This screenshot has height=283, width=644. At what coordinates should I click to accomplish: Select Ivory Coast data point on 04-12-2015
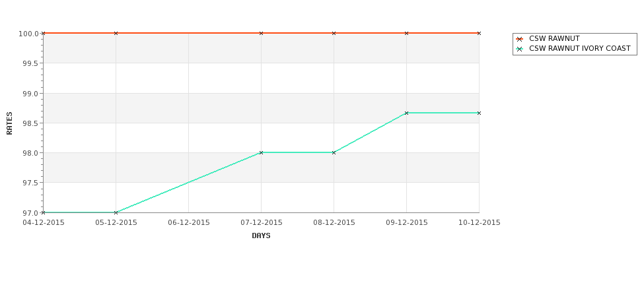click(43, 212)
